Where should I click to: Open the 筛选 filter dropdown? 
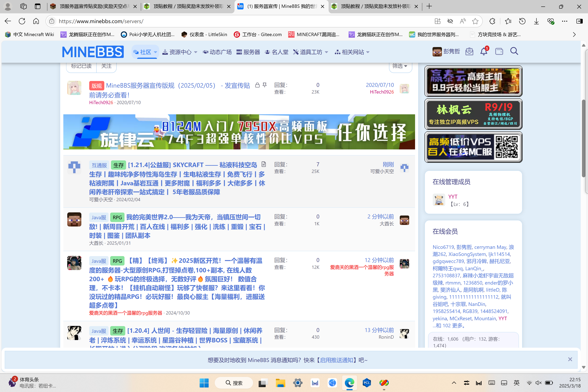pos(400,66)
